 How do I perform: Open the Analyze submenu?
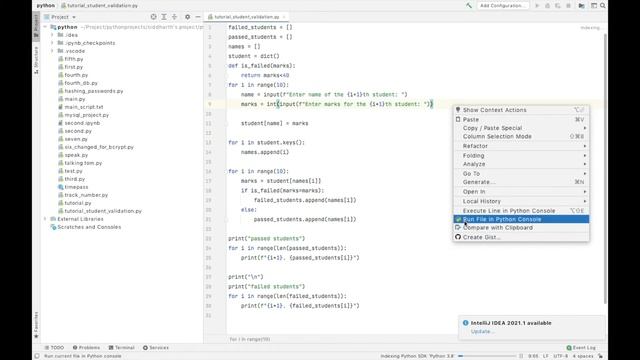tap(521, 164)
